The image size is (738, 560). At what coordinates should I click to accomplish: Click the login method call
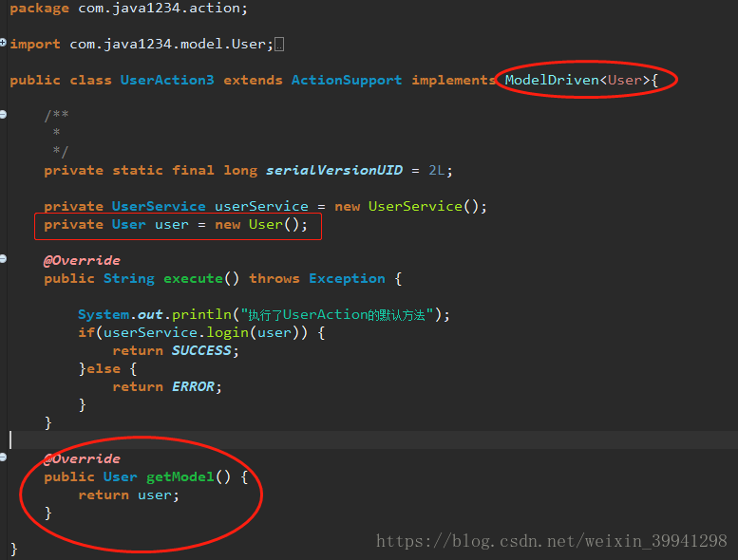228,332
